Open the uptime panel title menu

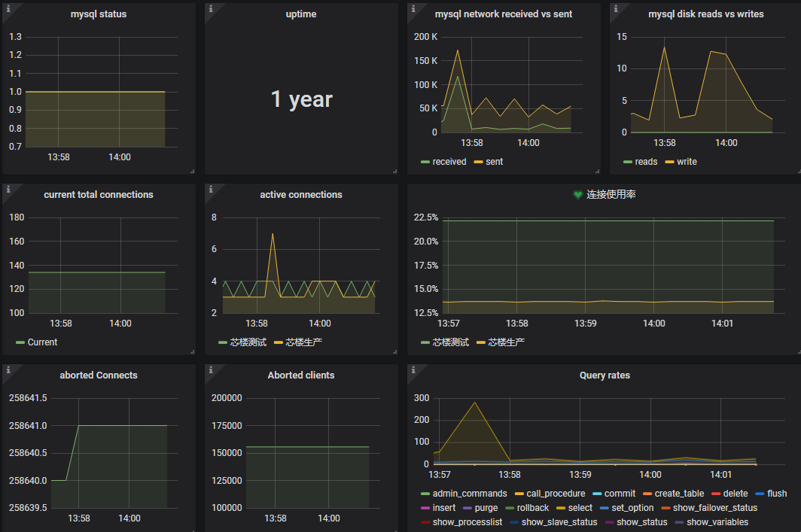[x=301, y=14]
